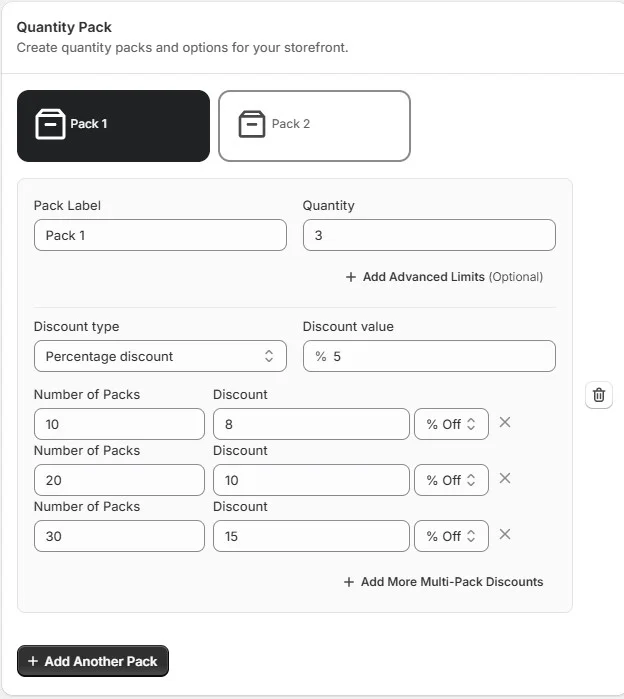Click Add Another Pack button
This screenshot has height=699, width=624.
point(93,661)
